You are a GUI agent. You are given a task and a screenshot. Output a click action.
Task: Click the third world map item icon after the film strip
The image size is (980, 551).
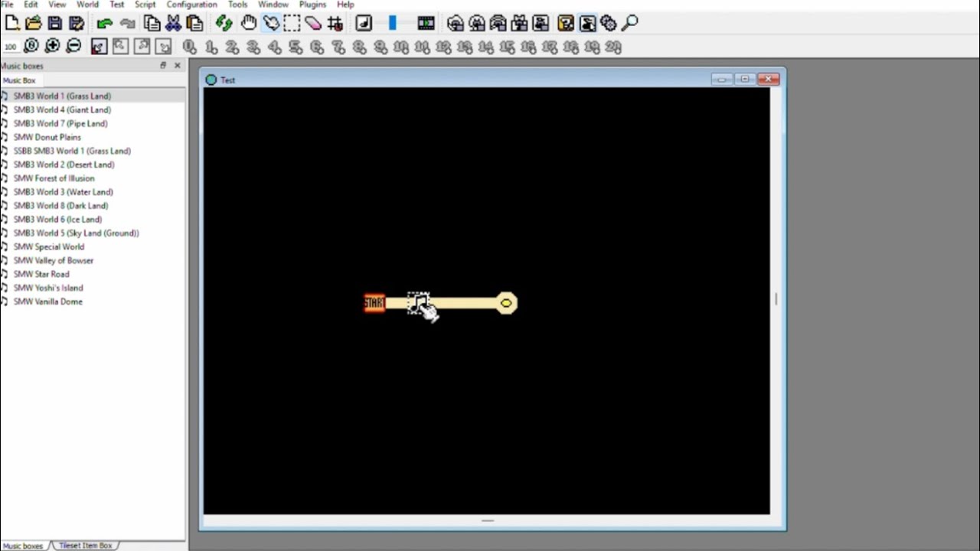498,23
